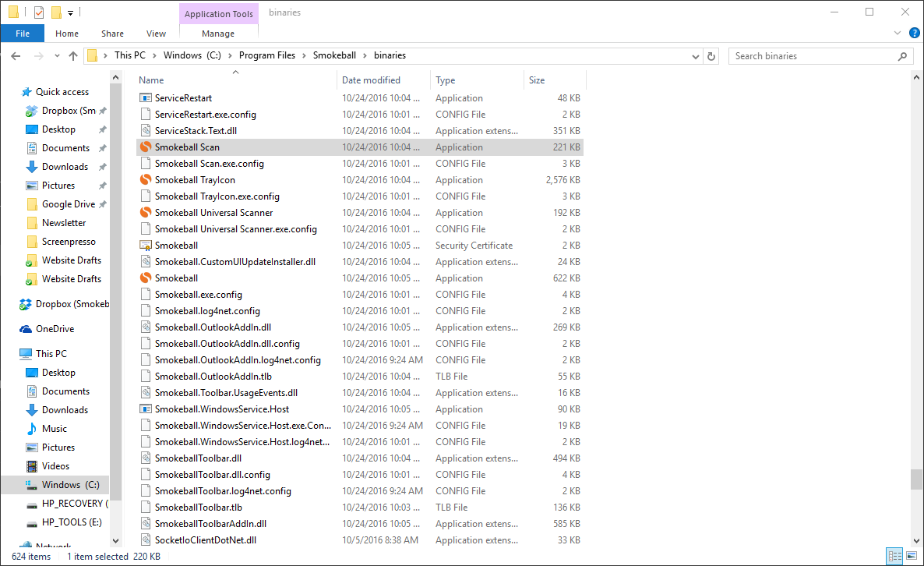Click the Smokeball Universal Scanner application icon
This screenshot has width=924, height=566.
point(146,212)
